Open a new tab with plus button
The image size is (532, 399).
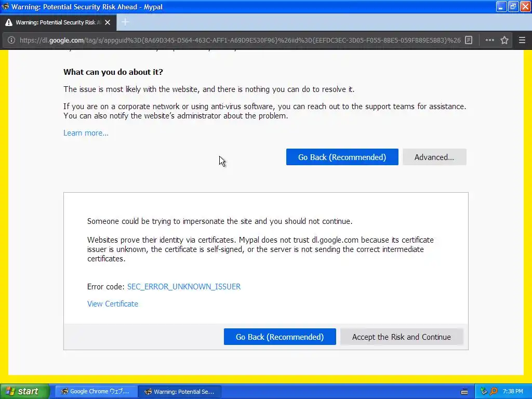point(125,22)
